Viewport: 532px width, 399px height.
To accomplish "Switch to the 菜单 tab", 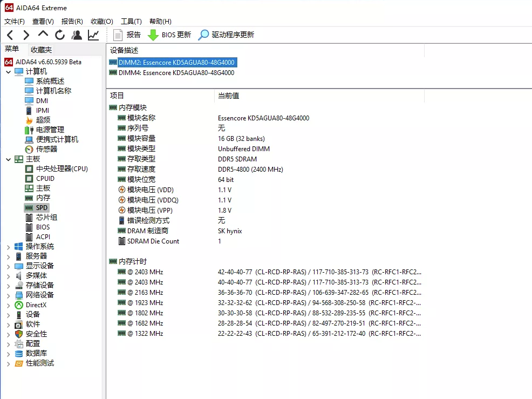I will [x=12, y=49].
